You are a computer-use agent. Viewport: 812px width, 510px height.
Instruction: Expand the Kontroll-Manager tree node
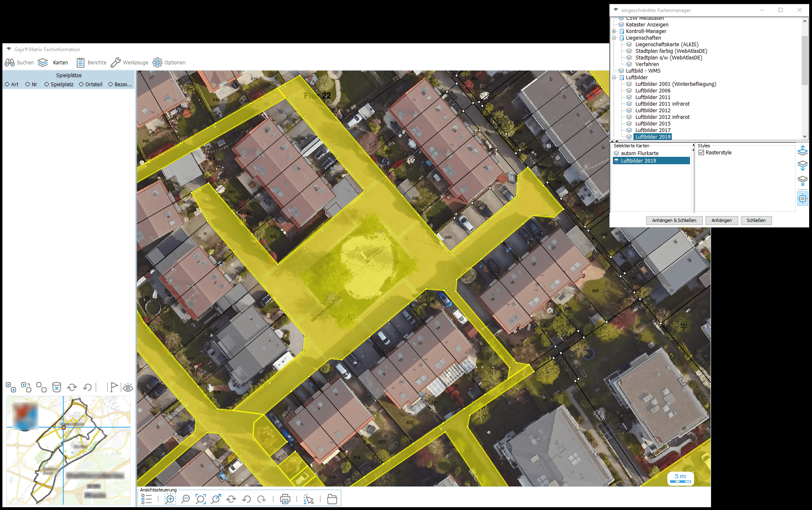coord(614,31)
